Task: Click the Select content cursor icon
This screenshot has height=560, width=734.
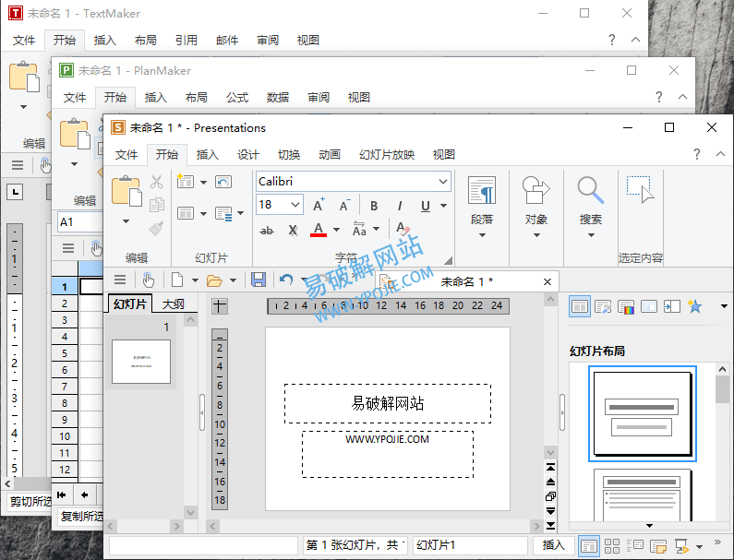Action: 640,190
